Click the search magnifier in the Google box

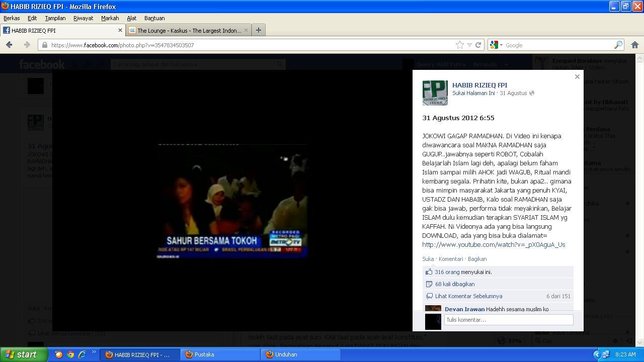(x=618, y=45)
